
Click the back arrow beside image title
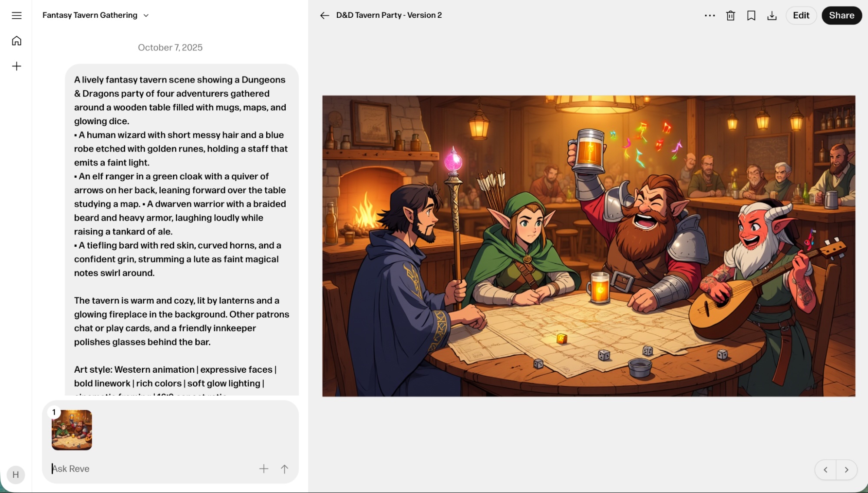click(x=324, y=16)
